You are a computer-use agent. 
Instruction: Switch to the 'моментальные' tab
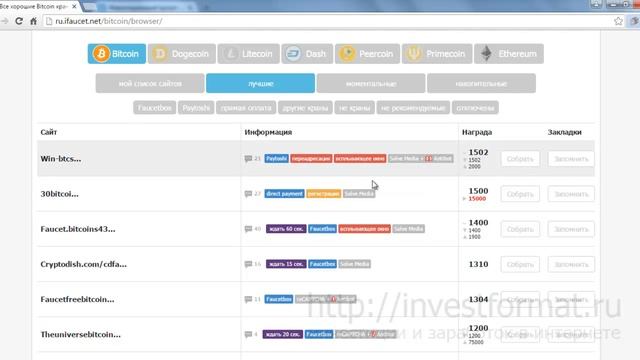371,83
